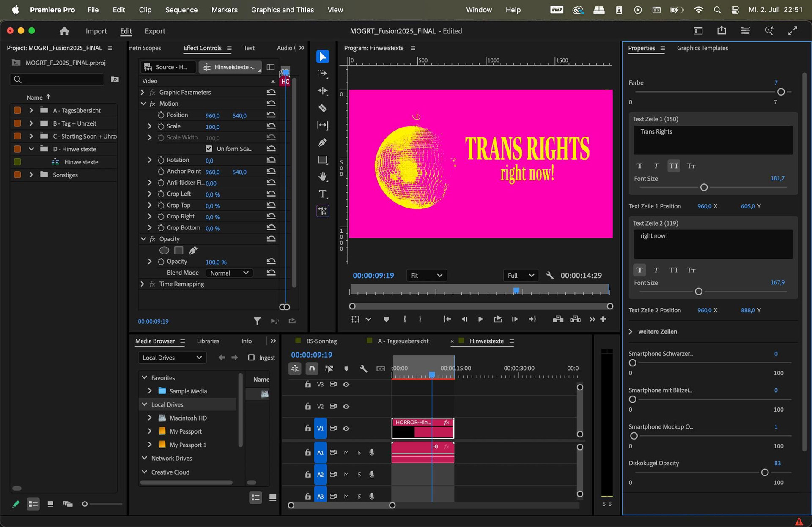This screenshot has height=527, width=812.
Task: Select the Track Select Forward tool
Action: click(x=323, y=74)
